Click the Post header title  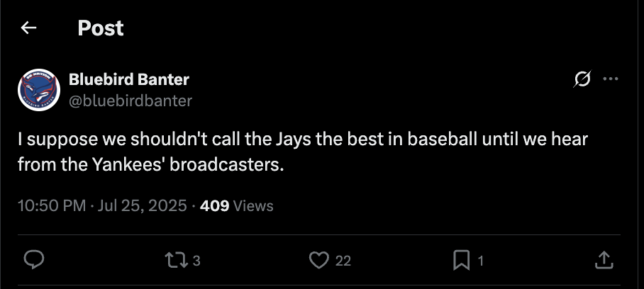click(101, 28)
